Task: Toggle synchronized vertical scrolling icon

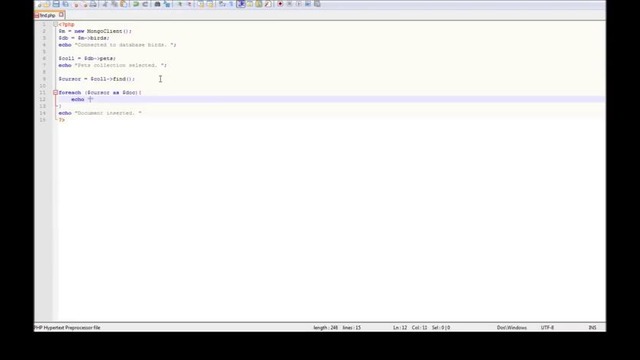Action: coord(200,4)
